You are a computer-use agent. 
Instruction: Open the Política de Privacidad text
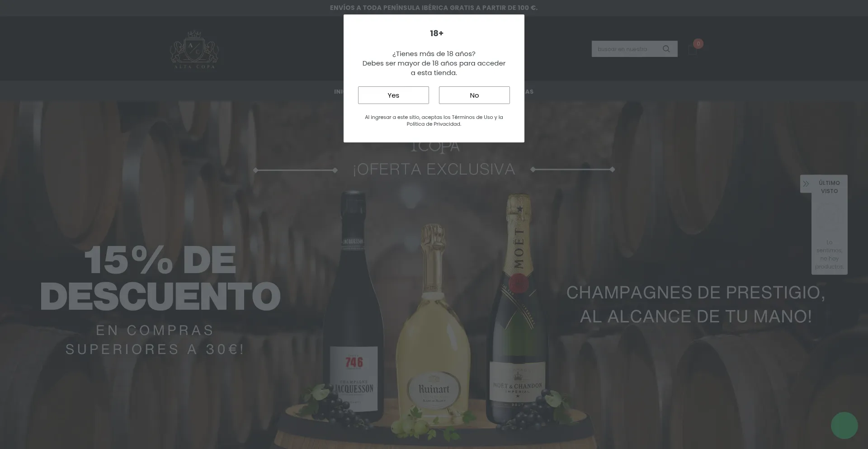pos(434,124)
